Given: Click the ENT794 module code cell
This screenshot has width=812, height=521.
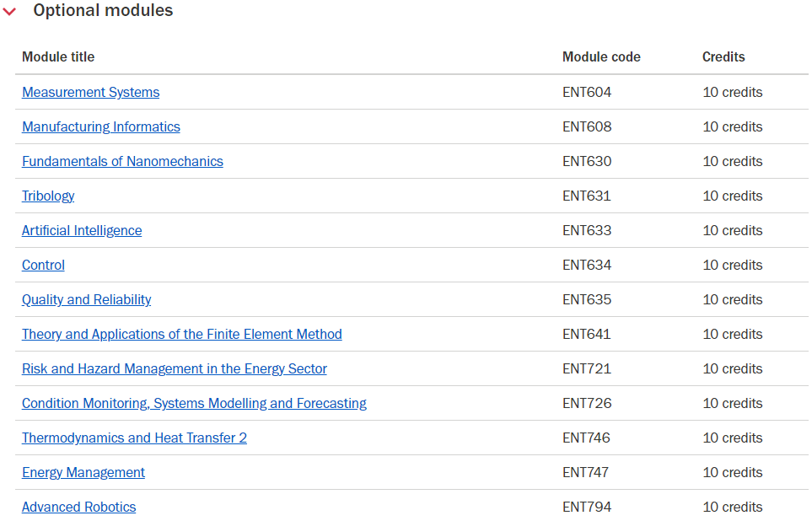Looking at the screenshot, I should 587,507.
